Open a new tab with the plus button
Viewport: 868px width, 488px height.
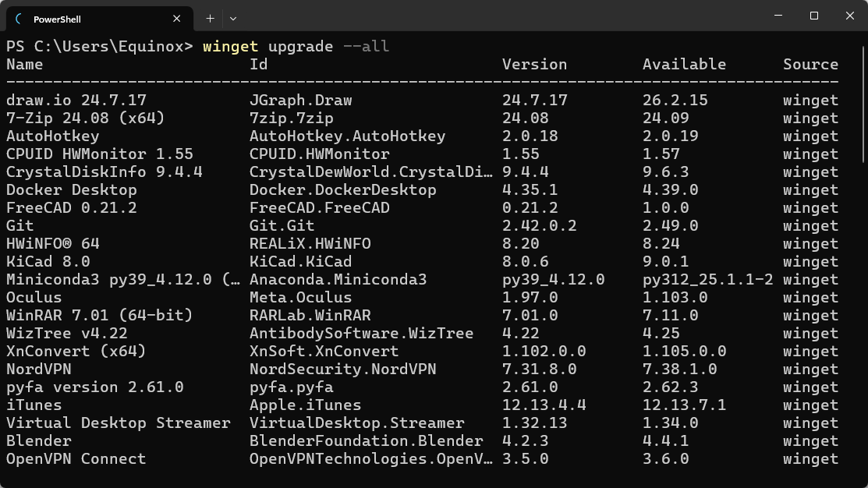pyautogui.click(x=209, y=18)
